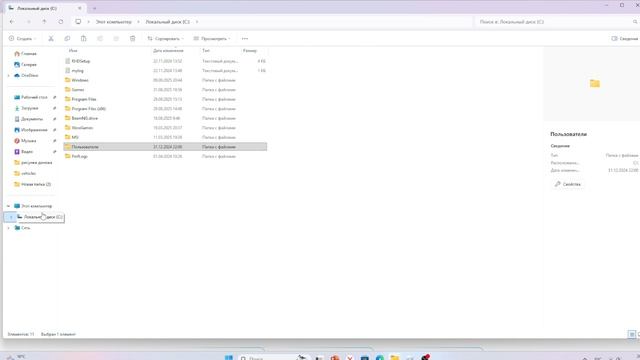Click the Paste clipboard icon
Screen dimensions: 640x360
tap(84, 38)
